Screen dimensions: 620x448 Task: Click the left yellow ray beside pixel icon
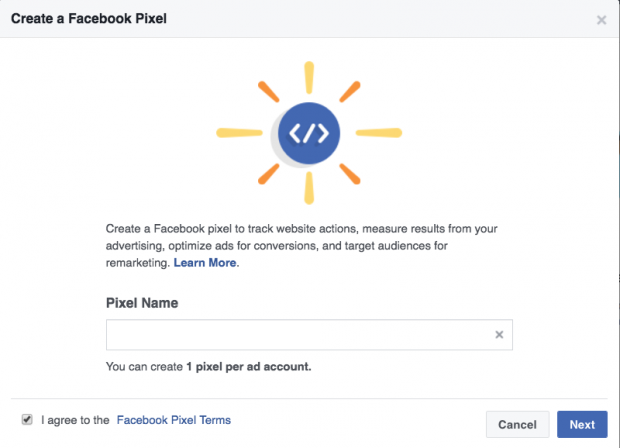(x=239, y=133)
